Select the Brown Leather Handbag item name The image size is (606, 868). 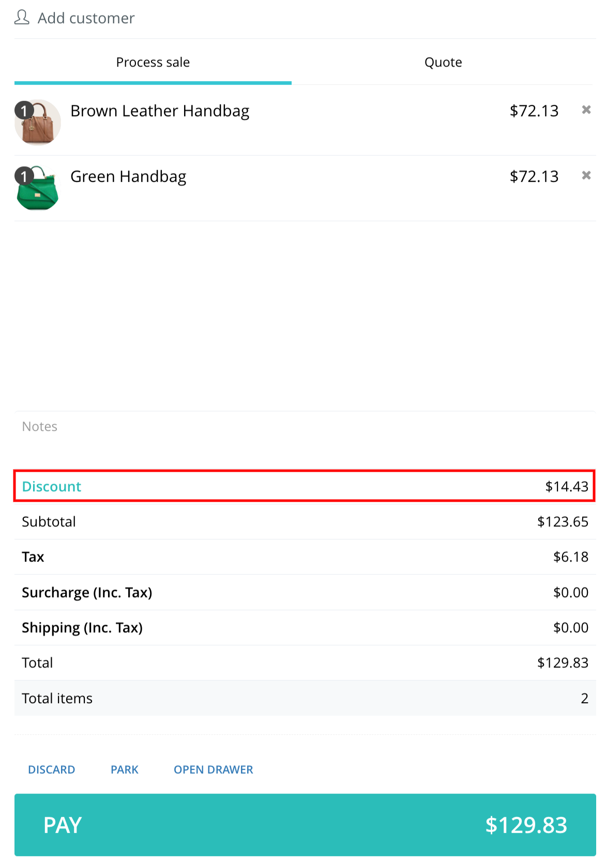160,111
